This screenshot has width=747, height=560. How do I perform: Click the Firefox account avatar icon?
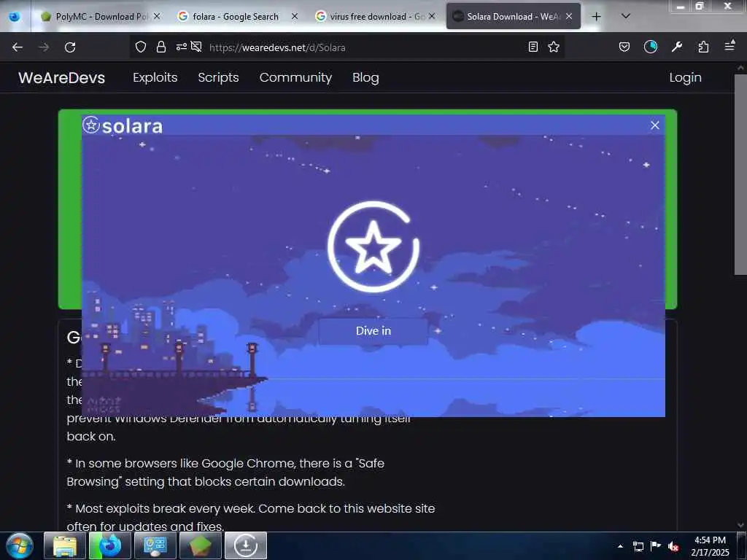(x=650, y=47)
